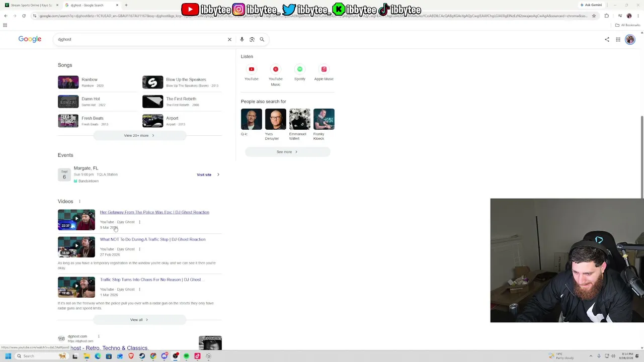Click the Ask Gemini button
Viewport: 644px width, 362px height.
pyautogui.click(x=591, y=5)
